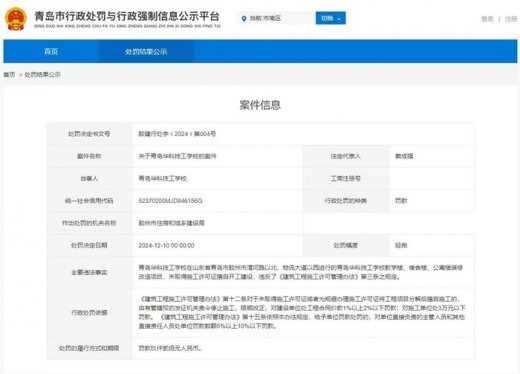This screenshot has width=520, height=374.
Task: Select the 行政处罚的种类 label cell
Action: (346, 201)
